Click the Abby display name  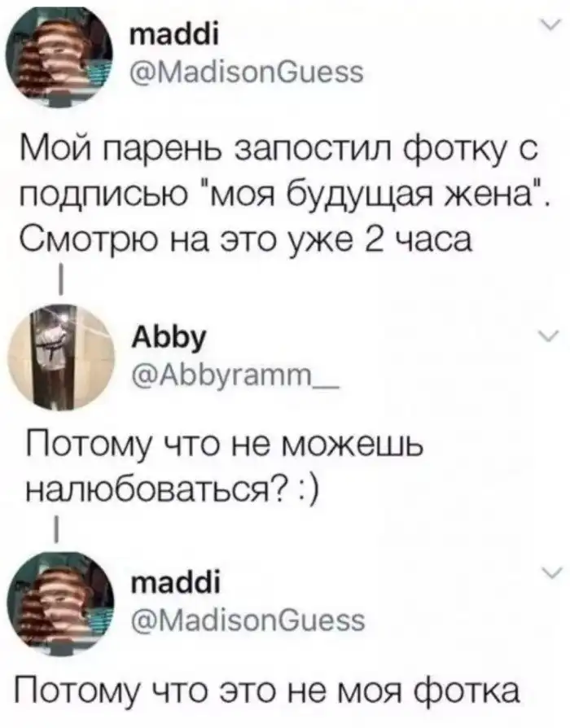[168, 339]
